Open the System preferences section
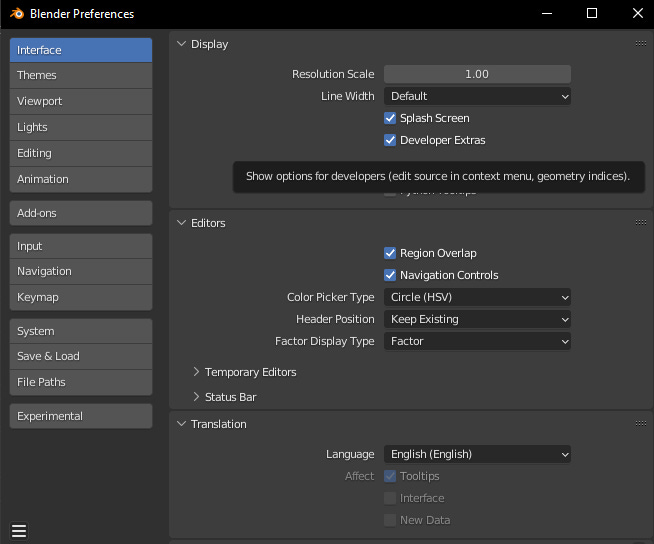Viewport: 654px width, 544px height. point(81,331)
